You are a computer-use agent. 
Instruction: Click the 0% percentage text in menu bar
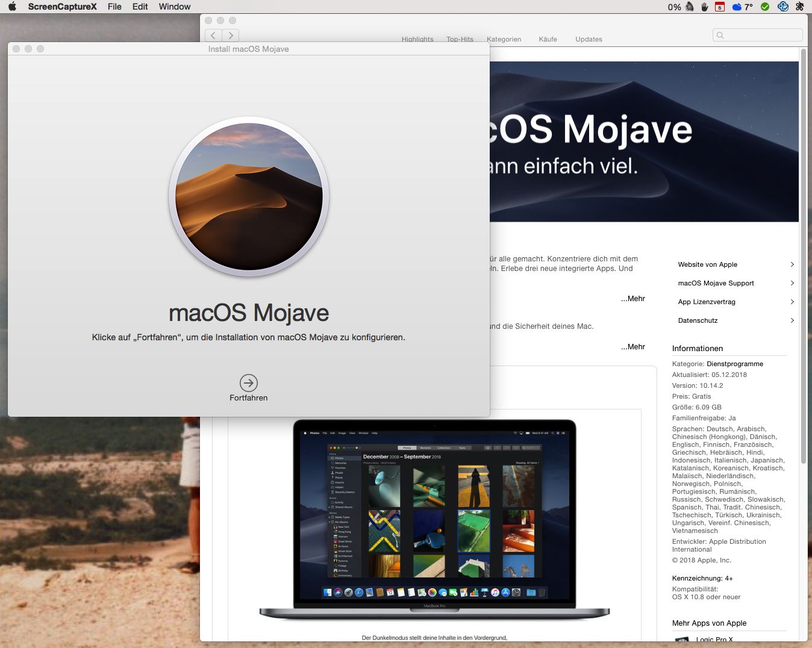[x=675, y=7]
